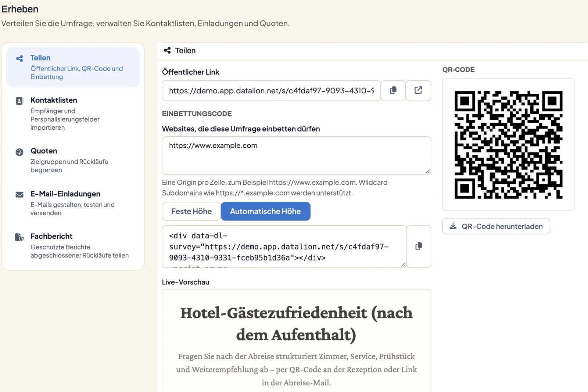Click the allowed websites textarea
Screen dimensions: 588x392
296,155
